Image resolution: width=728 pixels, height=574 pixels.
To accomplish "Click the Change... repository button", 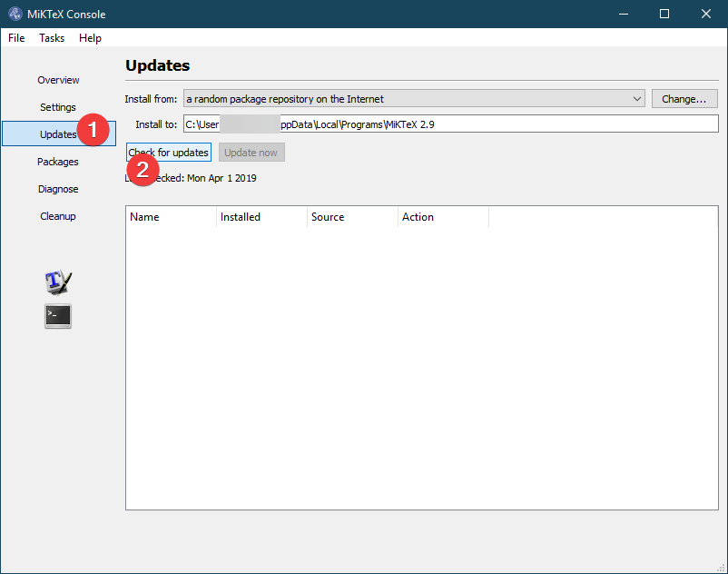I will pyautogui.click(x=684, y=99).
